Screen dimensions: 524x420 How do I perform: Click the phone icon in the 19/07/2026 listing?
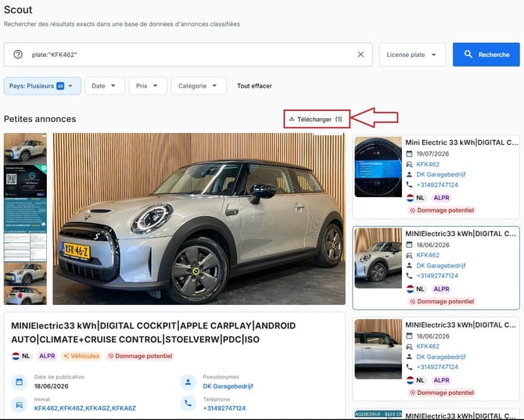(x=409, y=185)
